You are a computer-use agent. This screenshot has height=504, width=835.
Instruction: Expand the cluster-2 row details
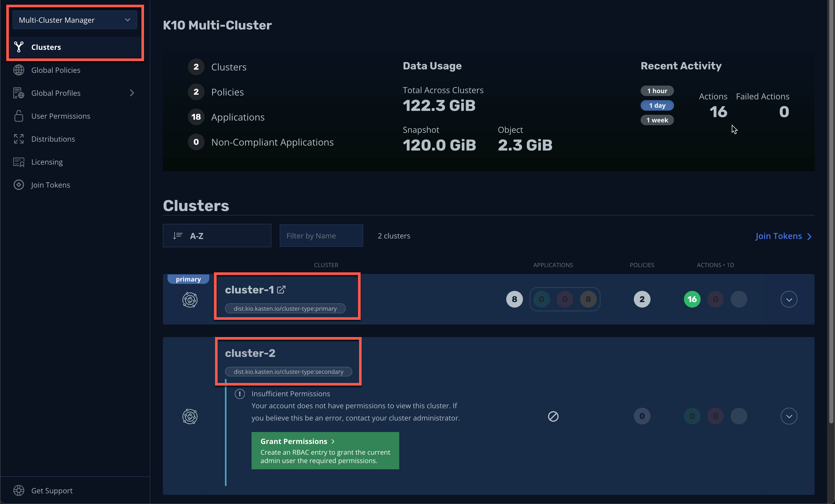[x=789, y=416]
